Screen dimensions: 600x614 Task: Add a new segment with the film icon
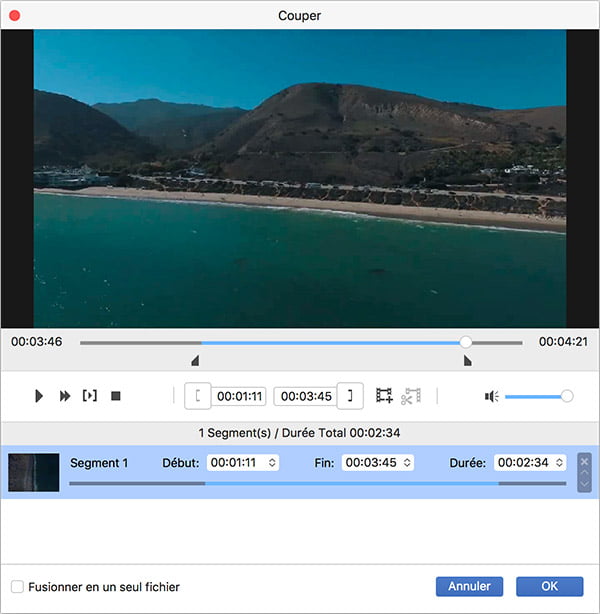pyautogui.click(x=384, y=396)
